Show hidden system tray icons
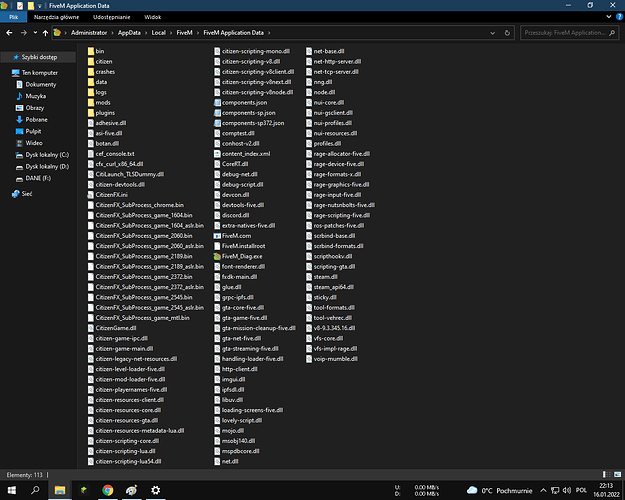This screenshot has height=500, width=625. [543, 490]
